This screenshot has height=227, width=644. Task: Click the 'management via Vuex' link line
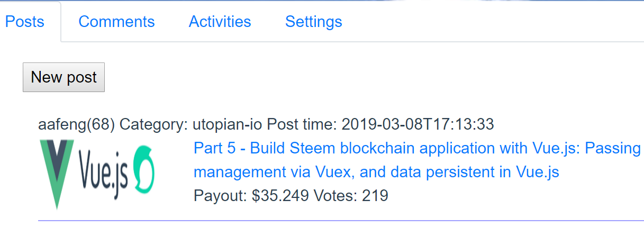(376, 172)
